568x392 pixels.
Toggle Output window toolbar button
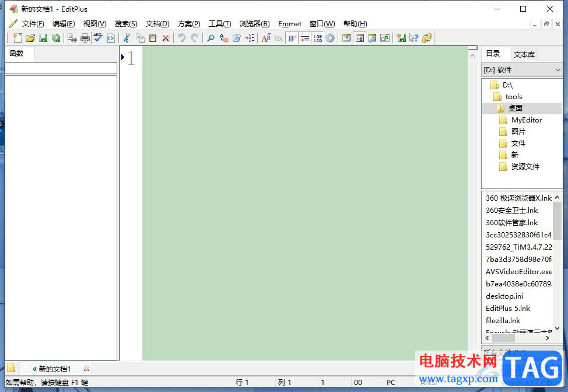pyautogui.click(x=372, y=38)
